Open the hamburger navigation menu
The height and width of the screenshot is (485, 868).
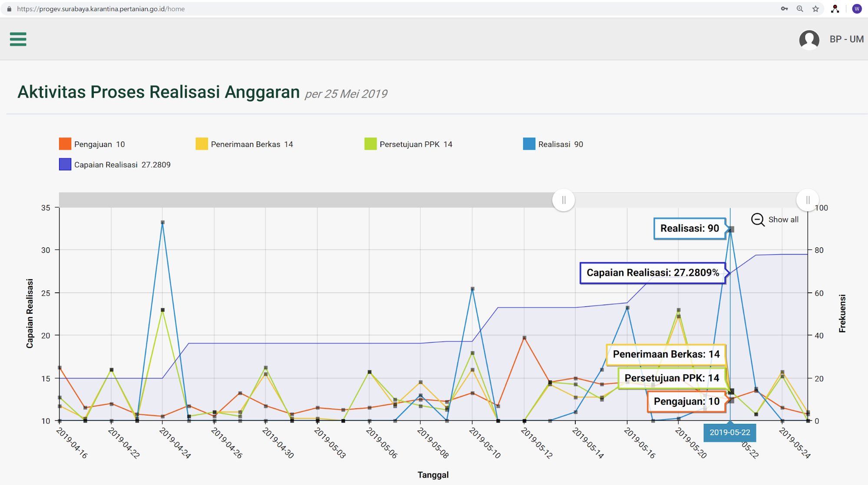(18, 39)
